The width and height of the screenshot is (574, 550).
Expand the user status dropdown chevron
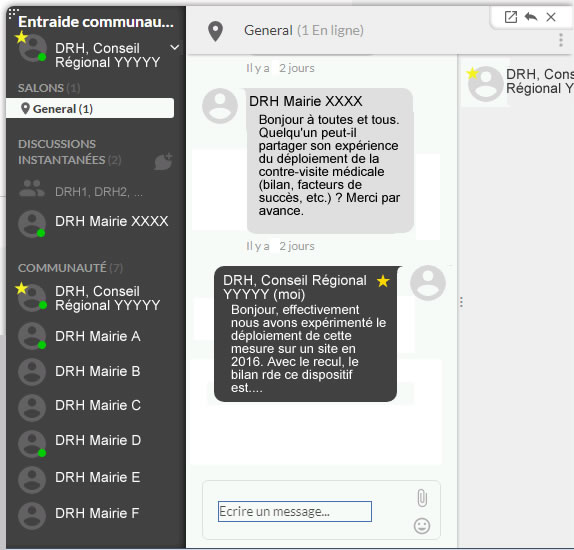(175, 47)
